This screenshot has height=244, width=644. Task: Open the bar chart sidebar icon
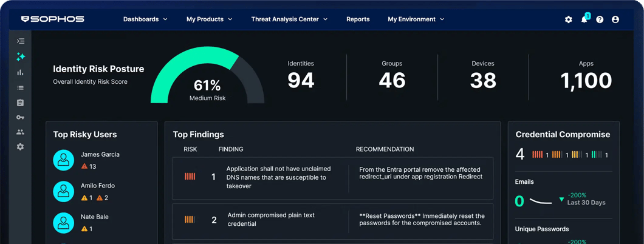(x=21, y=72)
